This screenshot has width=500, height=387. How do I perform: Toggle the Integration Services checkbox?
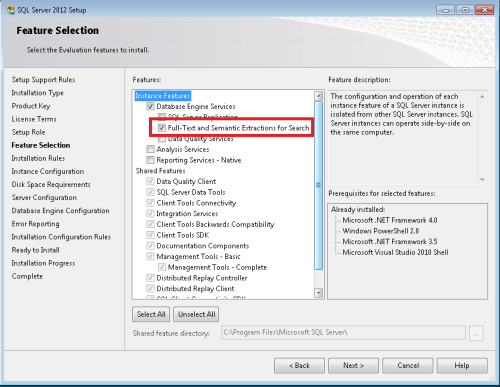click(150, 213)
